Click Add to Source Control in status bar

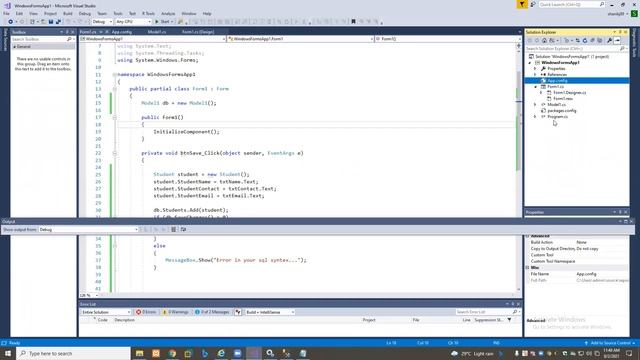(610, 343)
